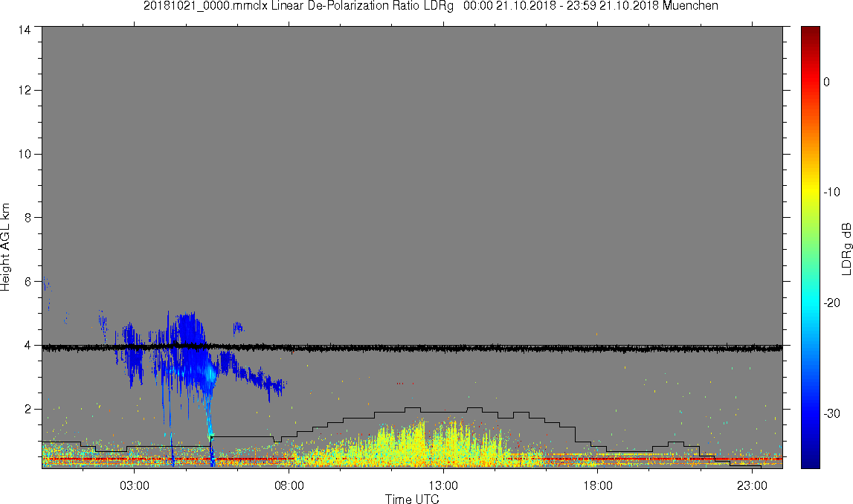
Task: Click the 2 km height tick label
Action: pyautogui.click(x=28, y=409)
